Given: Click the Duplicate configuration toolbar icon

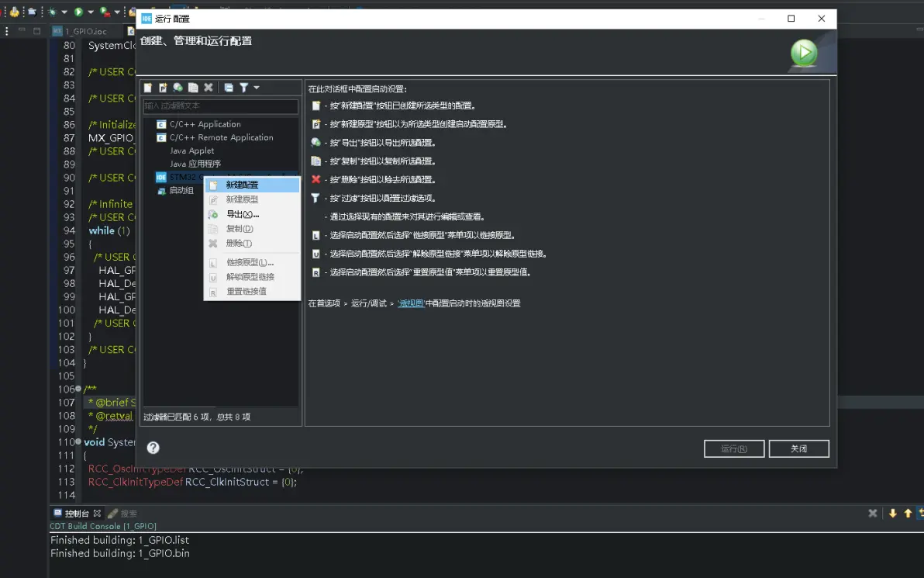Looking at the screenshot, I should (x=193, y=88).
